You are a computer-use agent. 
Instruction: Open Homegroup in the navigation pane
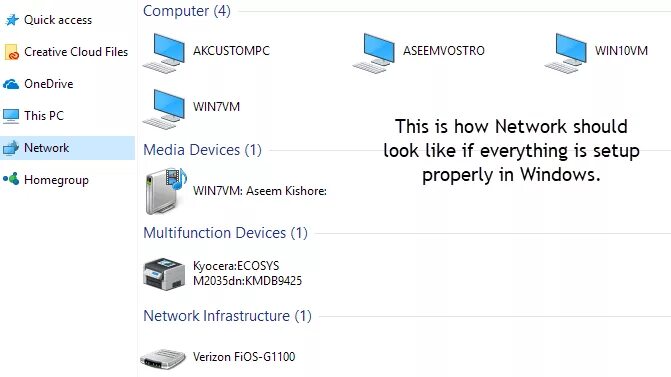coord(46,180)
